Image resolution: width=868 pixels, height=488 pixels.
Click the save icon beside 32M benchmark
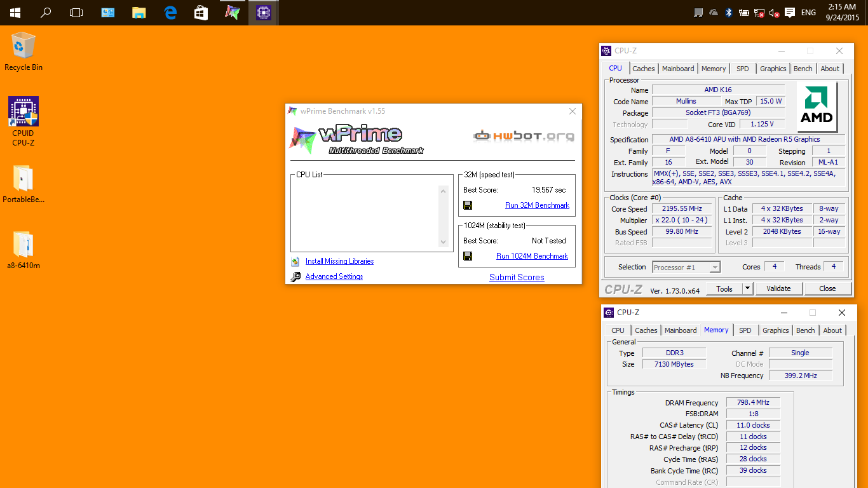(468, 205)
